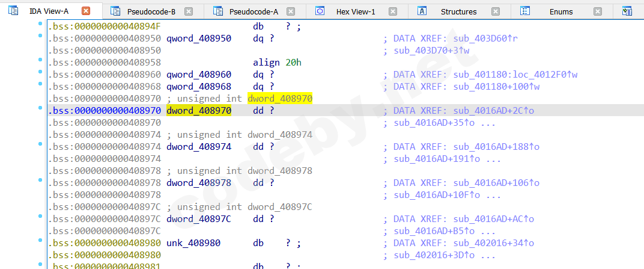Click the Enums tab icon
The height and width of the screenshot is (269, 644).
click(x=524, y=11)
